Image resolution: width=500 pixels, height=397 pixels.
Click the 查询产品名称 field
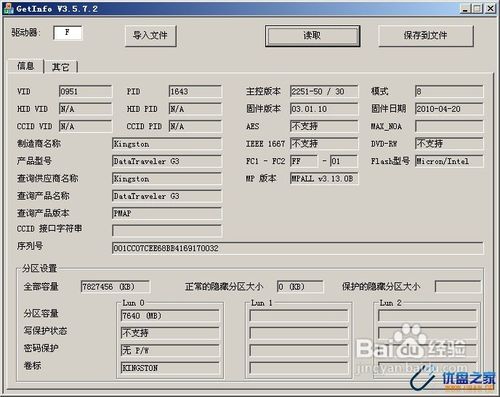[167, 196]
